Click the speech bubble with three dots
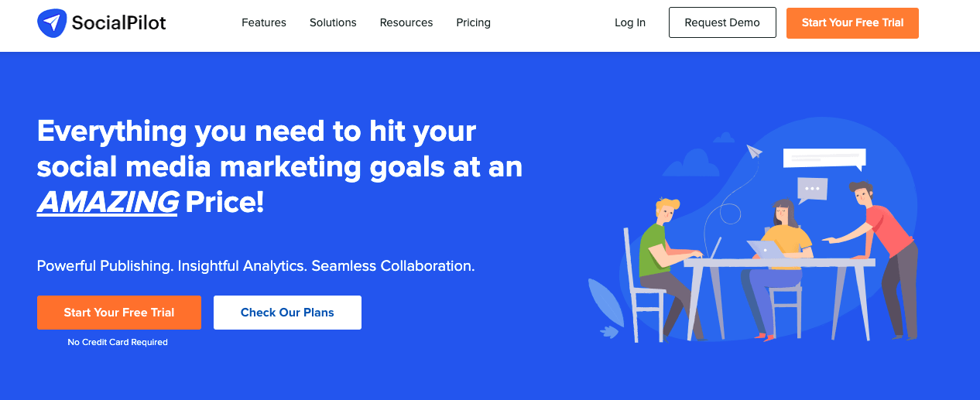The height and width of the screenshot is (400, 980). pos(812,189)
